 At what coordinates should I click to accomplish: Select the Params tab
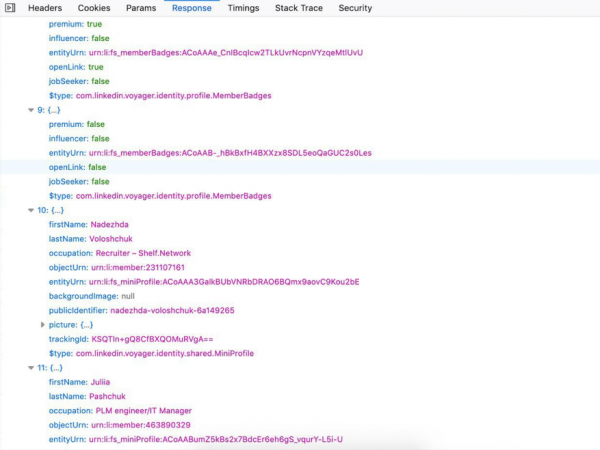pyautogui.click(x=141, y=8)
